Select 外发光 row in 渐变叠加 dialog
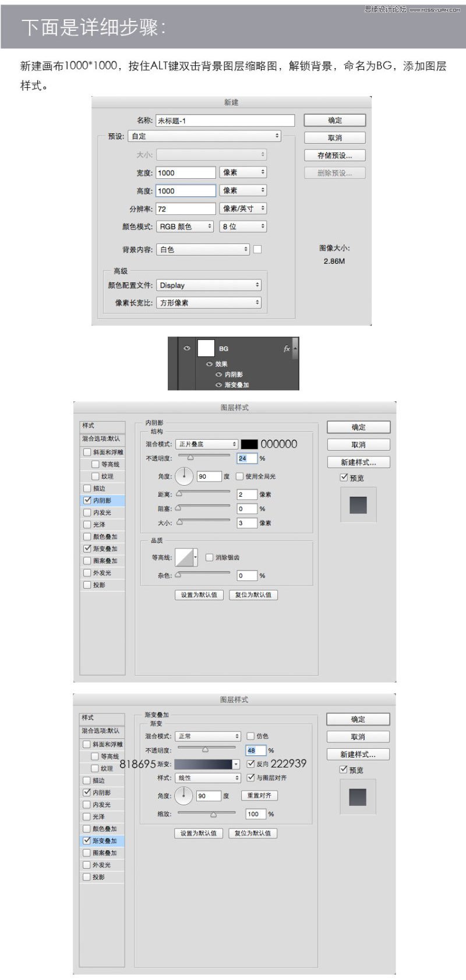This screenshot has height=980, width=466. [x=103, y=865]
